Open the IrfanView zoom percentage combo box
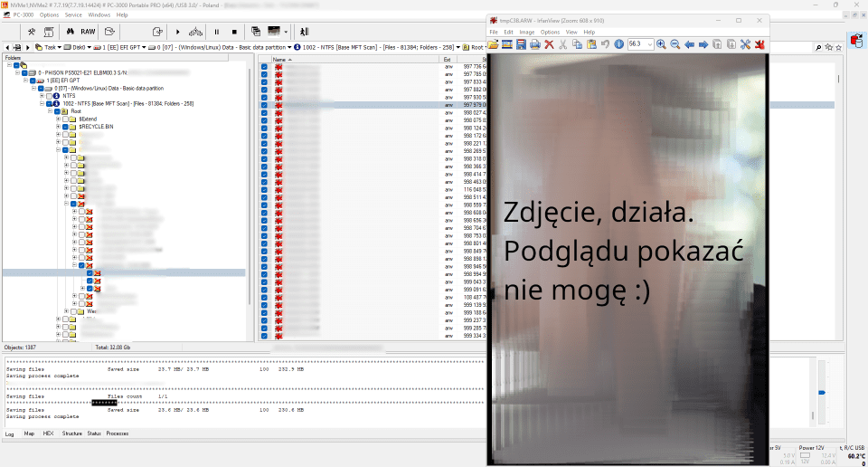Image resolution: width=868 pixels, height=467 pixels. (x=640, y=44)
